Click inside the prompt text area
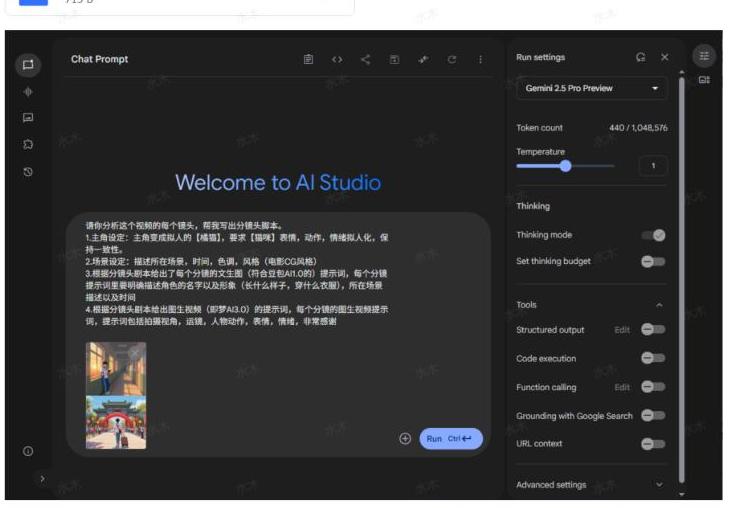 pos(237,274)
